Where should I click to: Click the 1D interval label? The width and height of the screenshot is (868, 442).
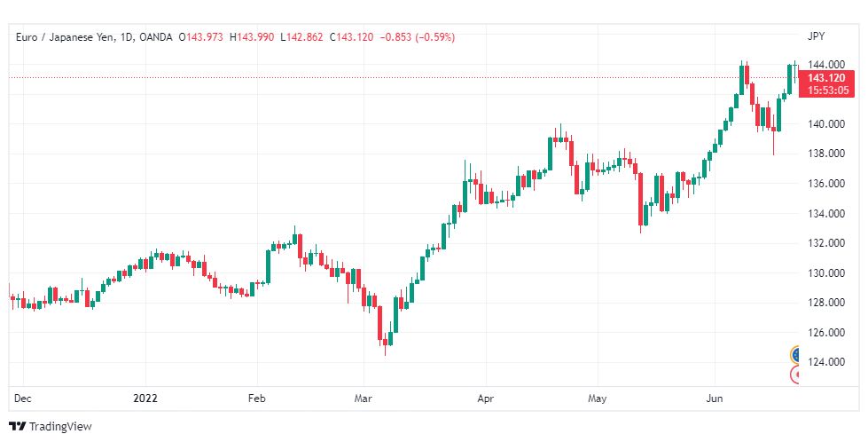(x=125, y=37)
